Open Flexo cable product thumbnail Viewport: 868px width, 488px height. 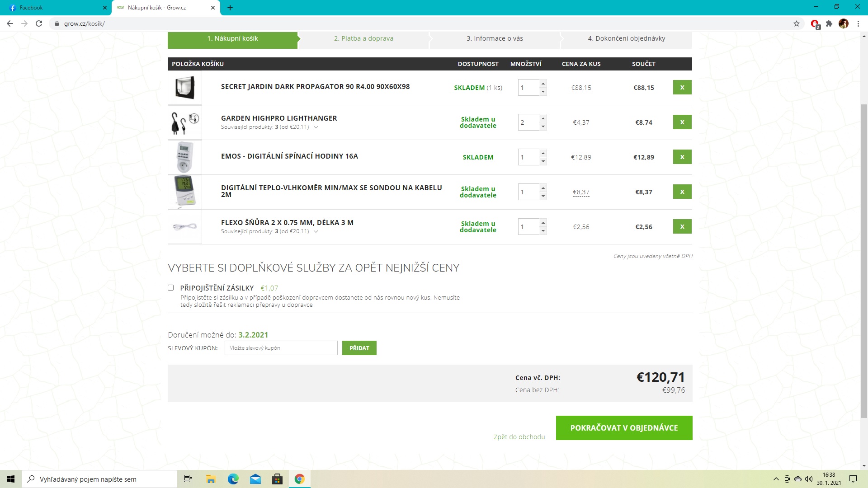[x=185, y=227]
